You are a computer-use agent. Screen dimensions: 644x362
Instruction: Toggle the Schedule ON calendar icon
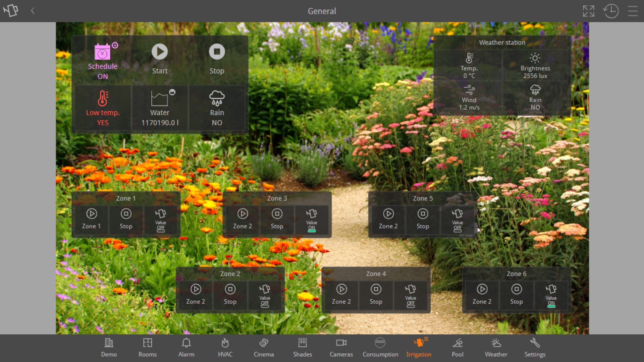click(103, 53)
